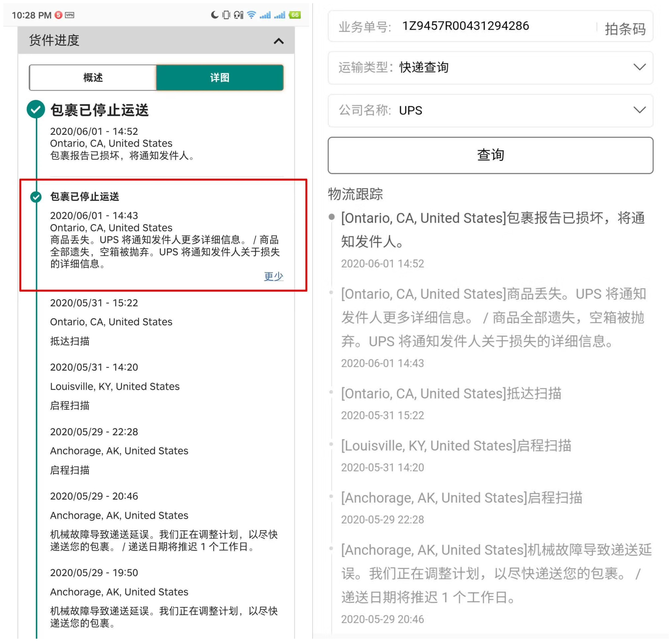The image size is (672, 642).
Task: Click the 更少 link to show less
Action: (273, 276)
